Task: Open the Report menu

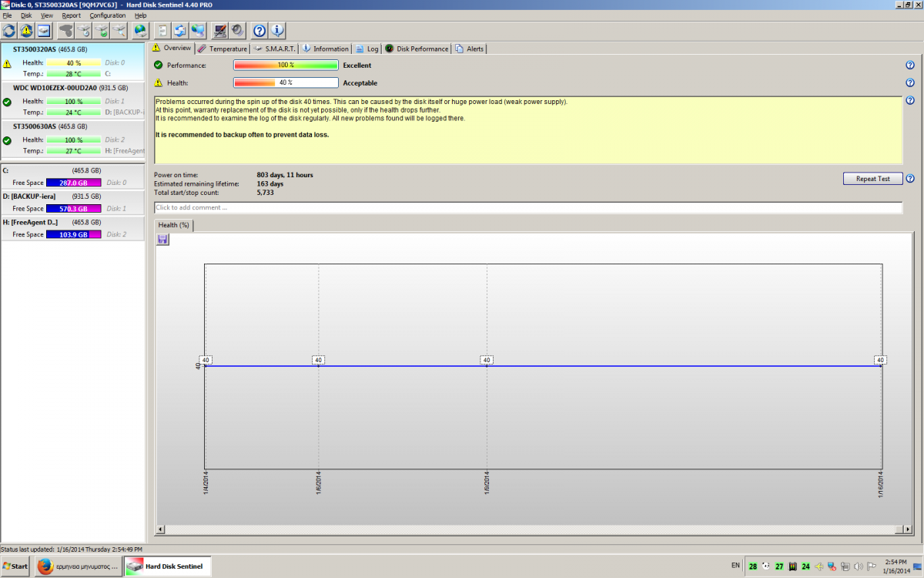Action: point(71,15)
